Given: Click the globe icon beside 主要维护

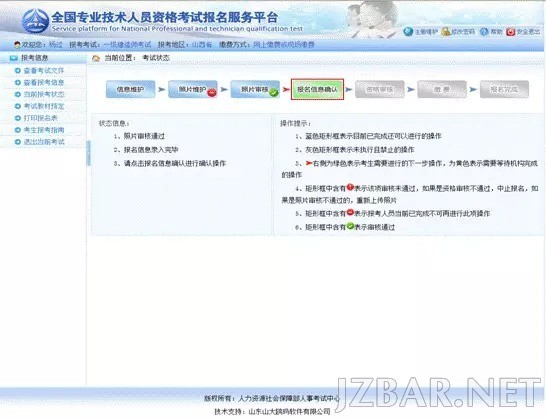Looking at the screenshot, I should point(408,32).
